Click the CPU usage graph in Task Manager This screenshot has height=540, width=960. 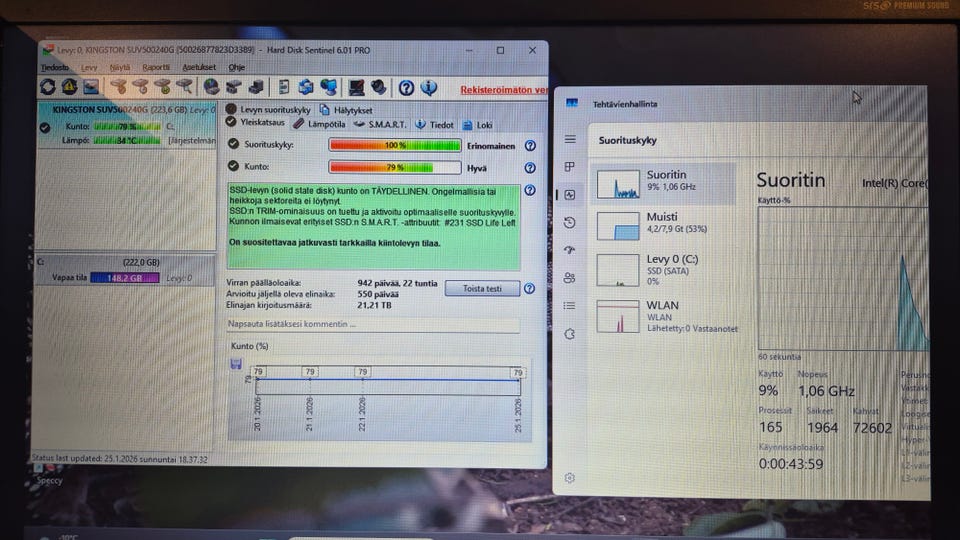[x=843, y=279]
